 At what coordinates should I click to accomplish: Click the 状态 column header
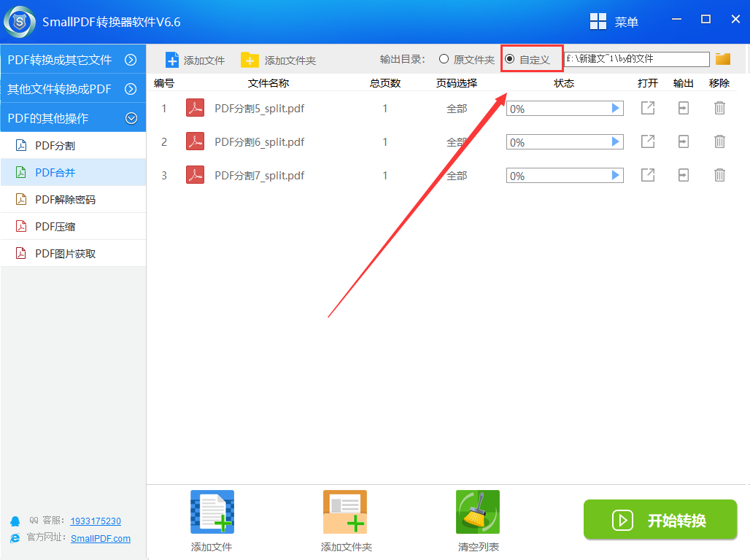pyautogui.click(x=564, y=83)
